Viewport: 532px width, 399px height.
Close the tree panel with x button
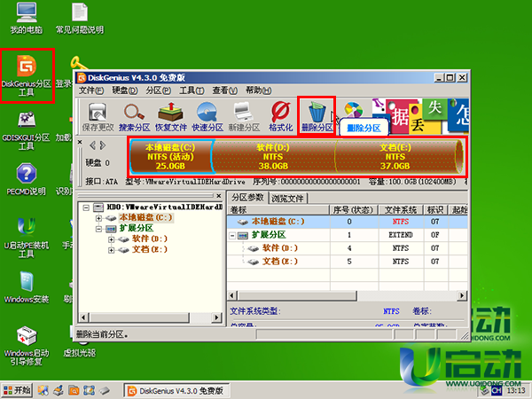219,196
